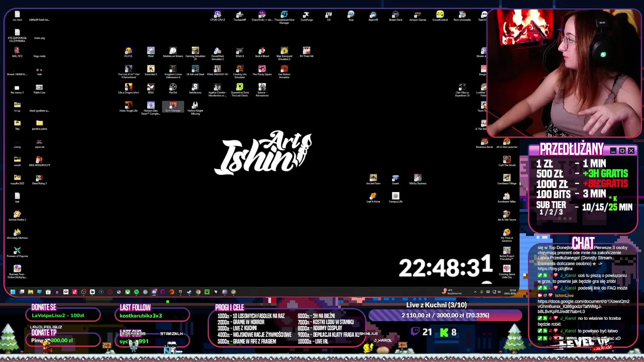Open the TruckersMP shortcut
Image resolution: width=644 pixels, height=362 pixels.
click(239, 16)
